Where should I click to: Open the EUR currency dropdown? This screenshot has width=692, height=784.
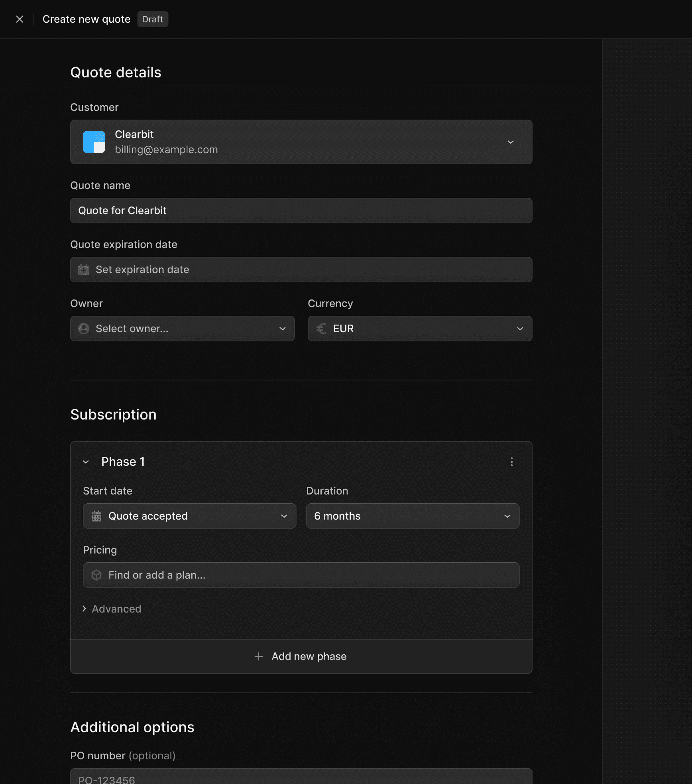(420, 329)
